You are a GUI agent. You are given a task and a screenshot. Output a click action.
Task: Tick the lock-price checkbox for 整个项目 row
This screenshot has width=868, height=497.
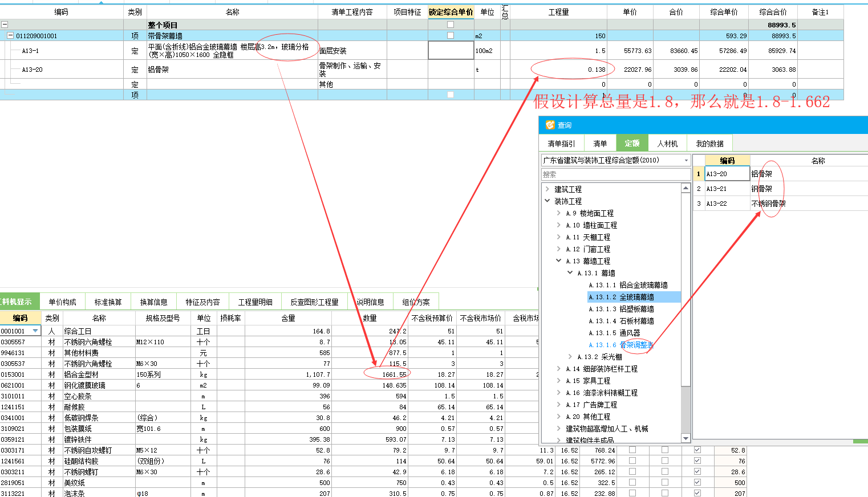tap(451, 25)
